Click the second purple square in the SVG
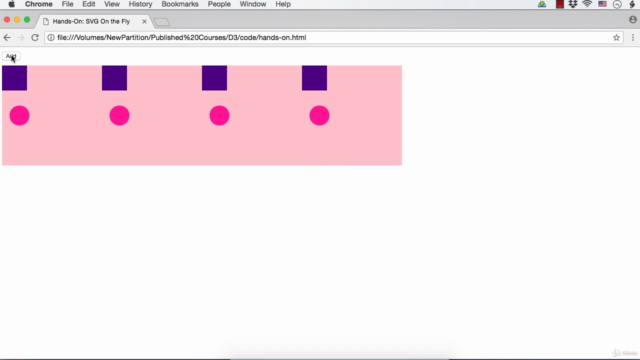 click(114, 78)
